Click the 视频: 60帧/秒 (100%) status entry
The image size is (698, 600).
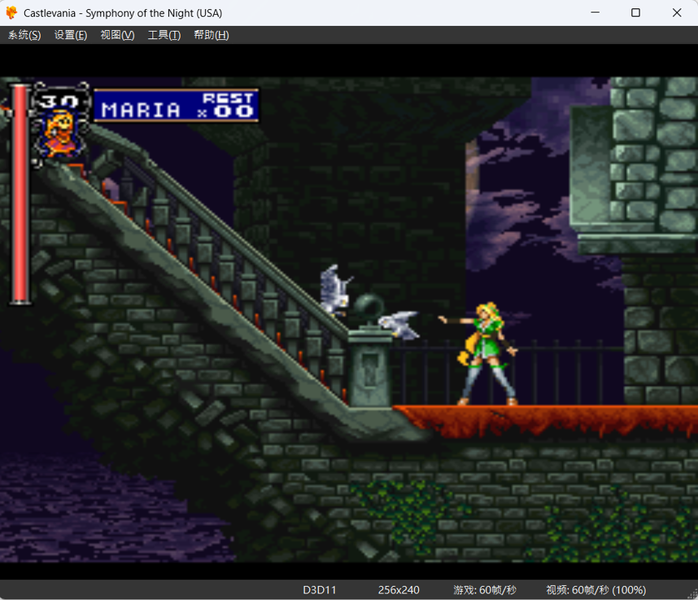pyautogui.click(x=596, y=590)
